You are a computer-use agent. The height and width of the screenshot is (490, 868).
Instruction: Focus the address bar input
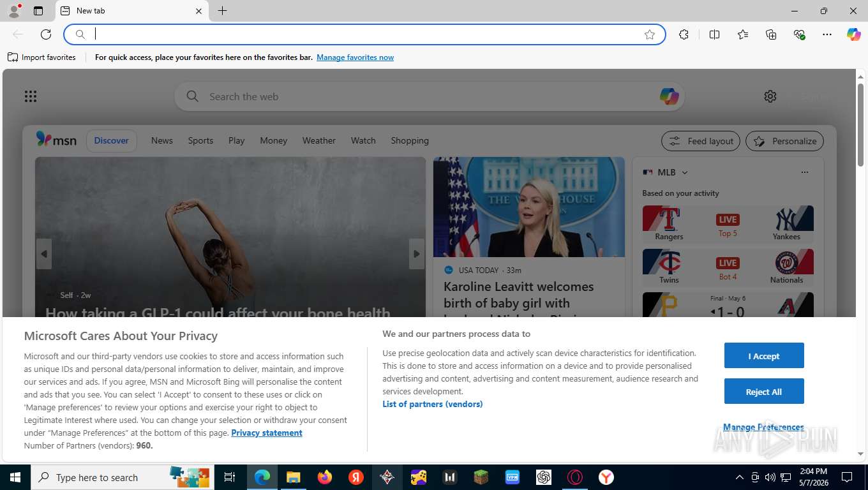click(x=364, y=34)
